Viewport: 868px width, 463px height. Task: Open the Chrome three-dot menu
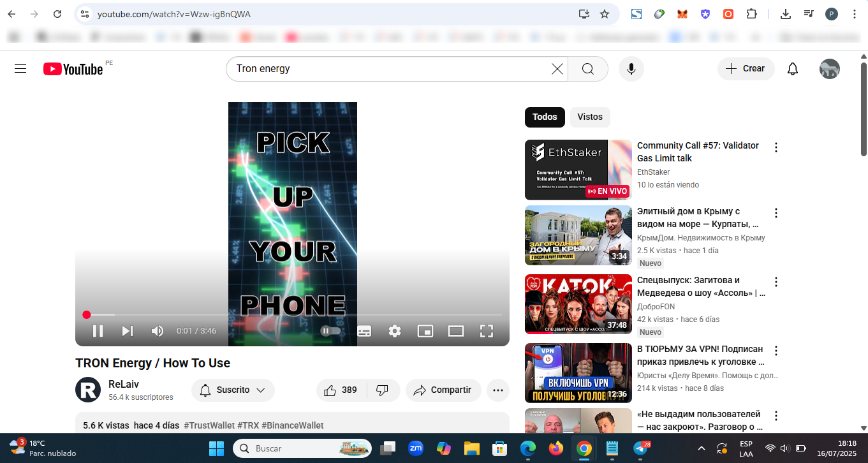(855, 14)
